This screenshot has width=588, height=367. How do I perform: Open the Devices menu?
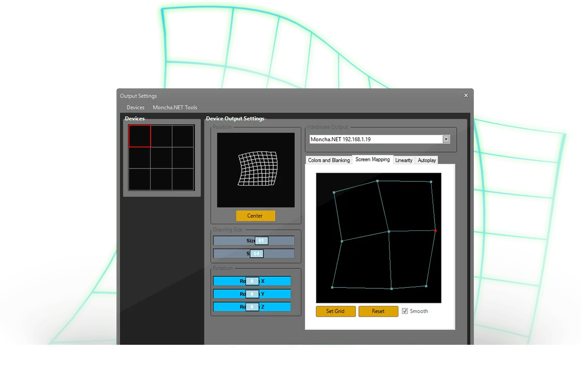coord(135,107)
